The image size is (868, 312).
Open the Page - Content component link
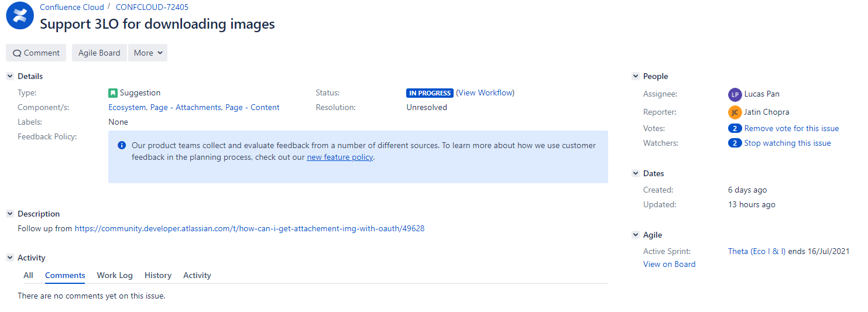click(x=252, y=107)
